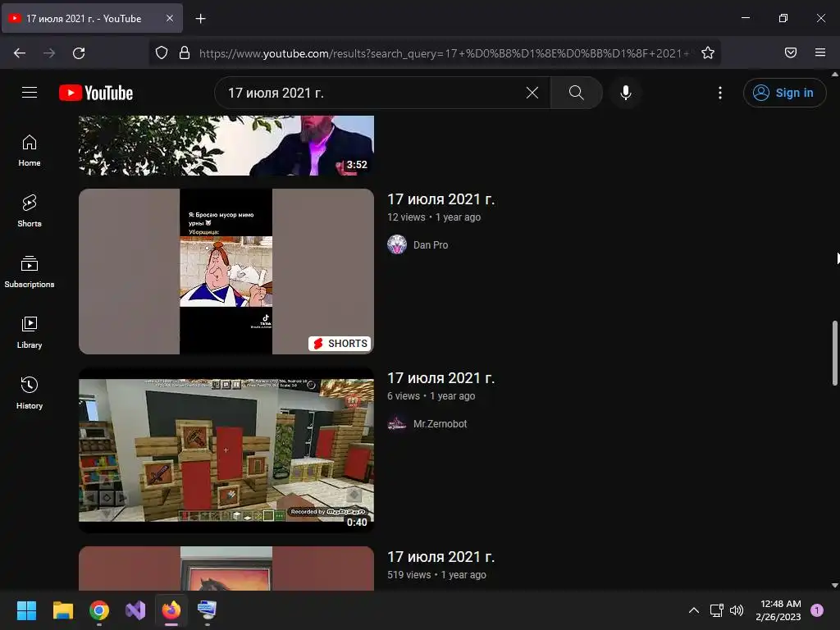840x630 pixels.
Task: Open Google Chrome from taskbar
Action: [99, 610]
